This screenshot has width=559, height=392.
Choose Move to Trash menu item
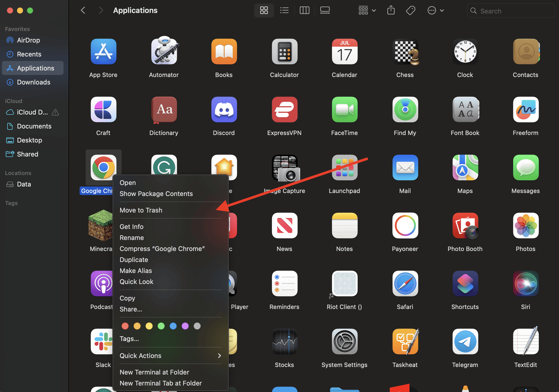[141, 210]
